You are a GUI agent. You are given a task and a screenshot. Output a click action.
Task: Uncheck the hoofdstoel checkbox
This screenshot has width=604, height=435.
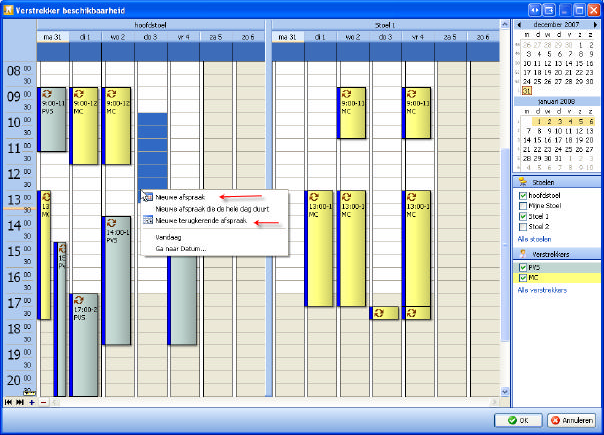(522, 195)
